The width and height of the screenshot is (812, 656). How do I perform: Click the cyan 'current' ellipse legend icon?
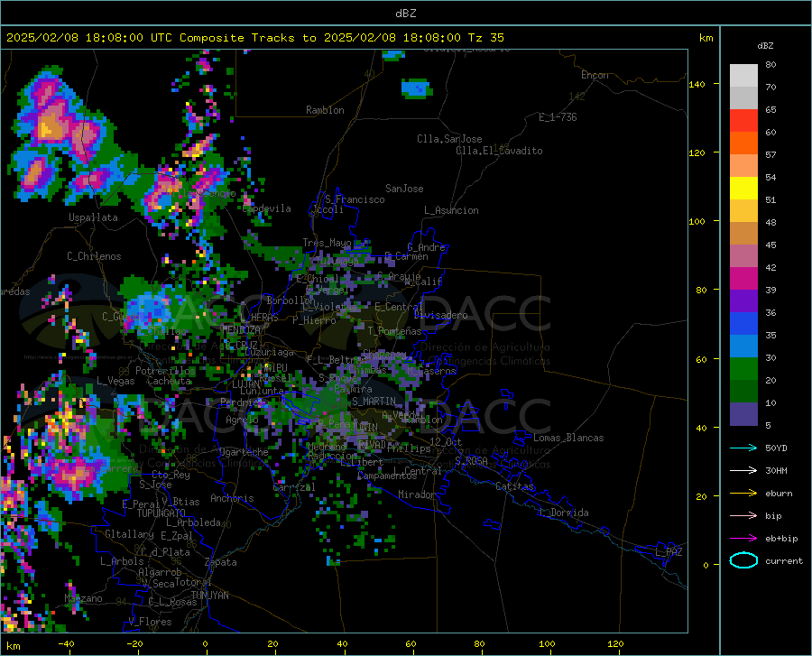pyautogui.click(x=743, y=560)
